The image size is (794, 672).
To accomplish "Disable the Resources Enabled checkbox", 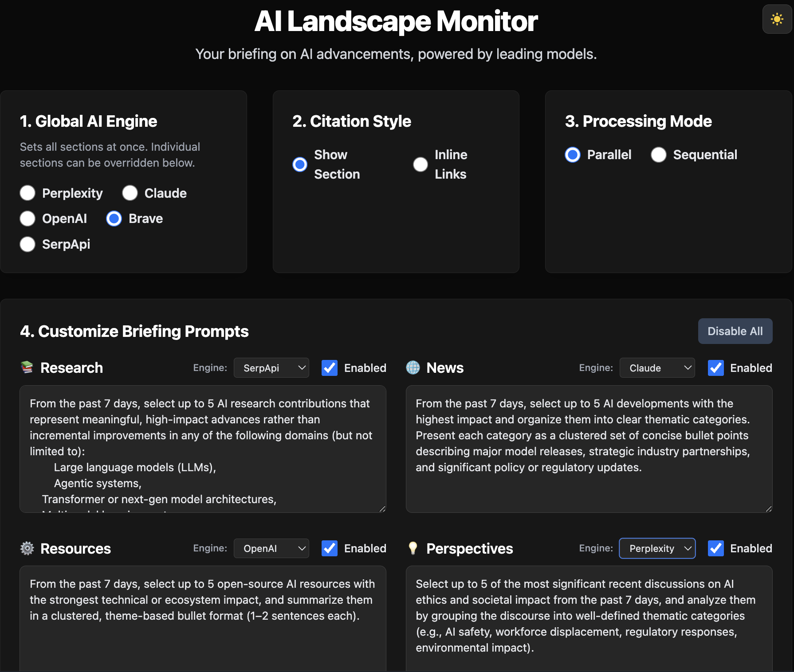I will tap(330, 548).
